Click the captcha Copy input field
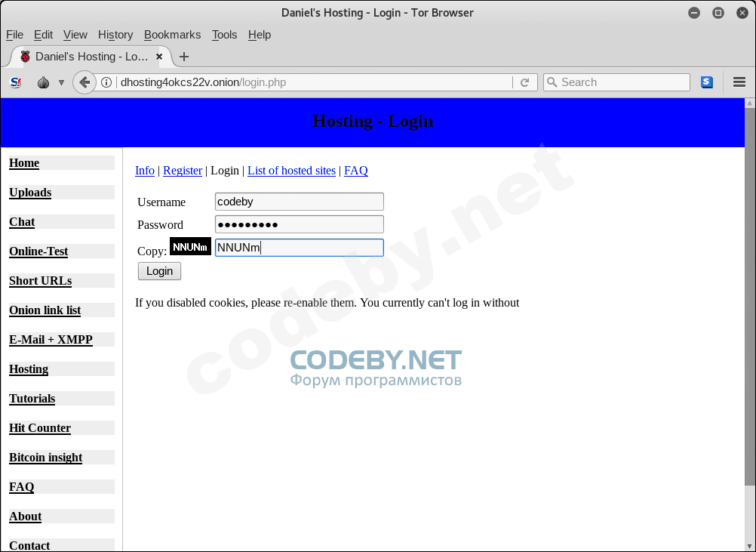Screen dimensions: 756x552 (300, 248)
